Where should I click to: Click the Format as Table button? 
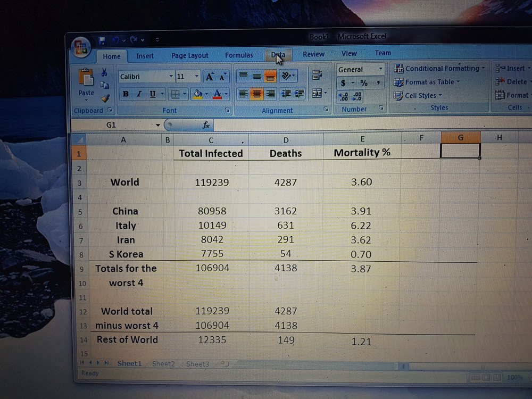(x=426, y=82)
